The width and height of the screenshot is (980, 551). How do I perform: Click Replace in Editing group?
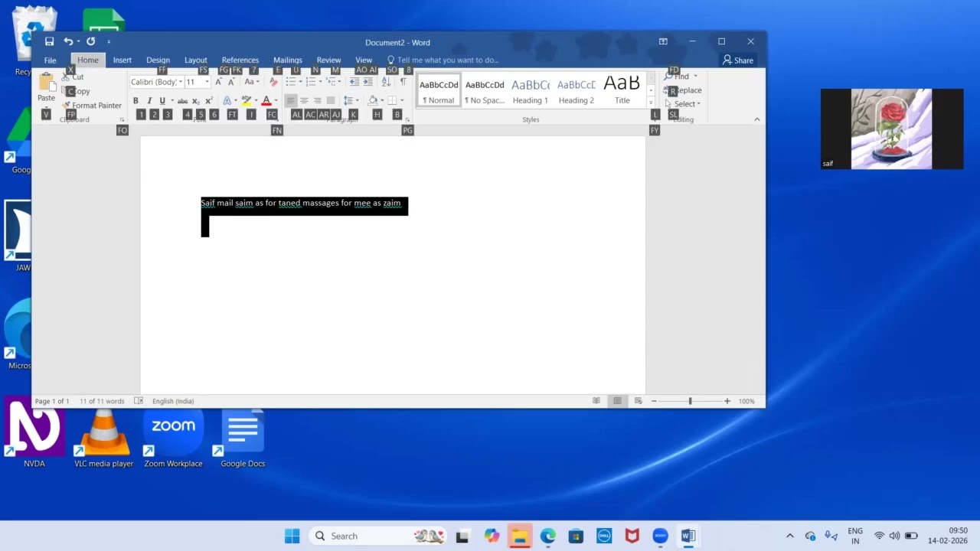(683, 90)
